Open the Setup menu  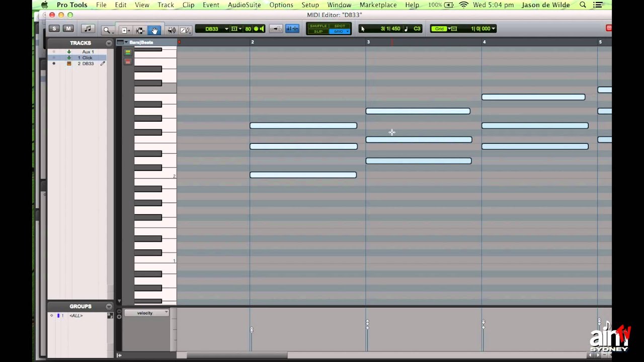point(310,5)
